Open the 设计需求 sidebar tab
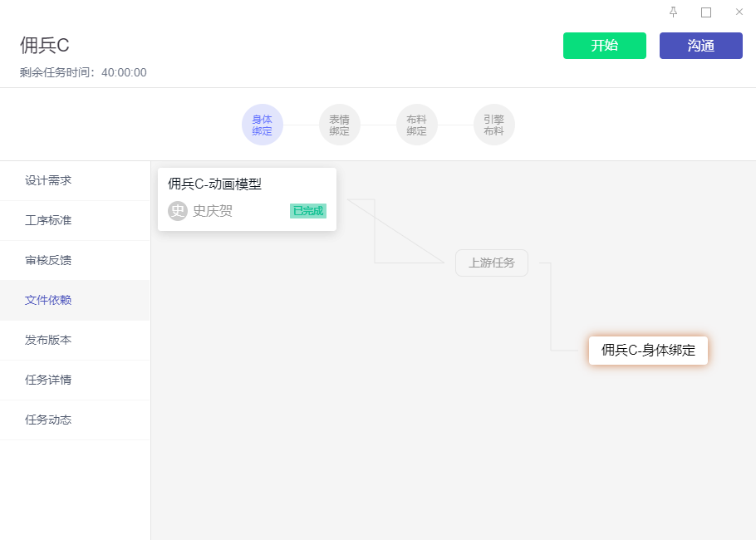This screenshot has width=756, height=540. click(48, 180)
